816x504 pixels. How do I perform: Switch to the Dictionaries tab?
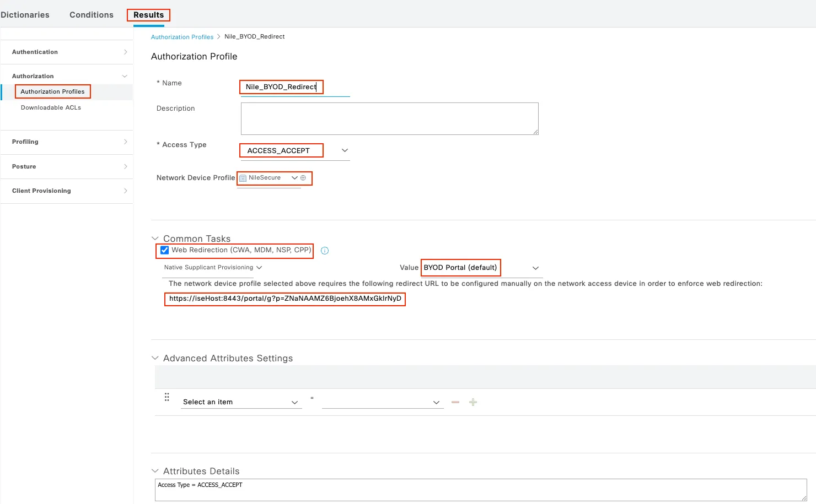point(25,15)
